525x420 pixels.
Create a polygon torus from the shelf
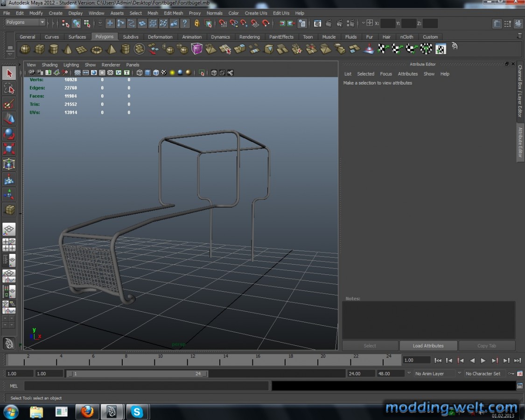coord(97,49)
